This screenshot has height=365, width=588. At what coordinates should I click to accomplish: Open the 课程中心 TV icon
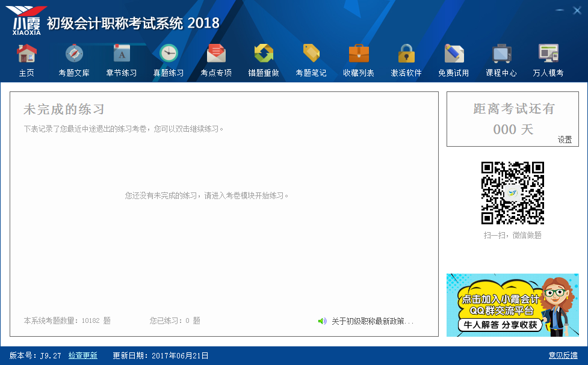click(501, 54)
